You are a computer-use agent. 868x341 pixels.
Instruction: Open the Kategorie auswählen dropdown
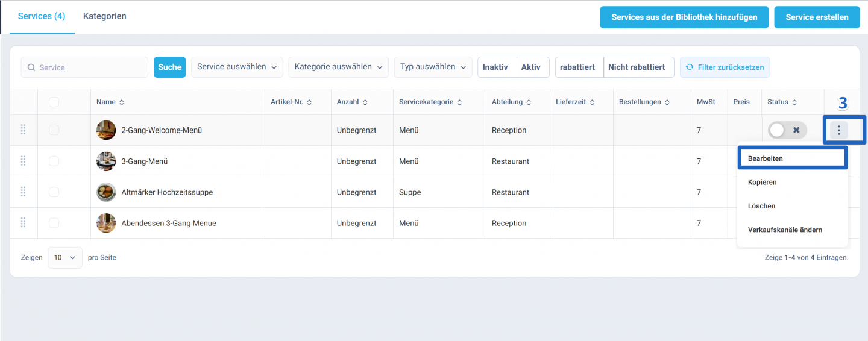click(339, 67)
